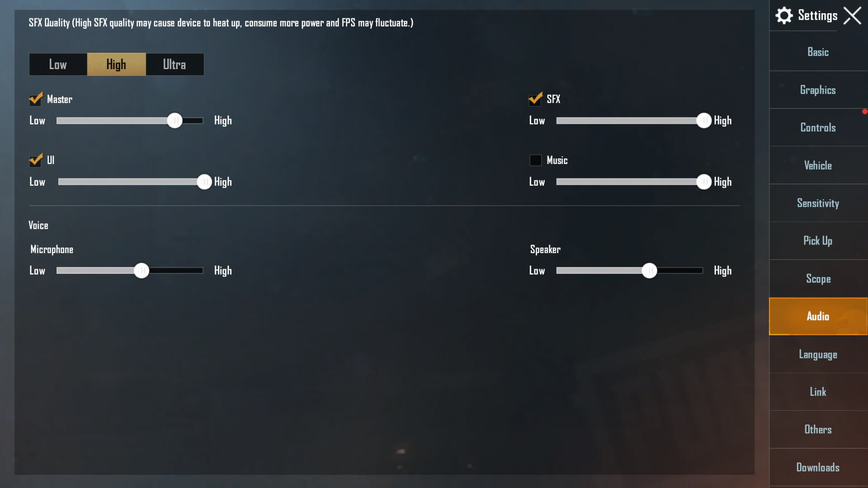Toggle the UI volume checkbox
The width and height of the screenshot is (868, 488).
(x=36, y=160)
